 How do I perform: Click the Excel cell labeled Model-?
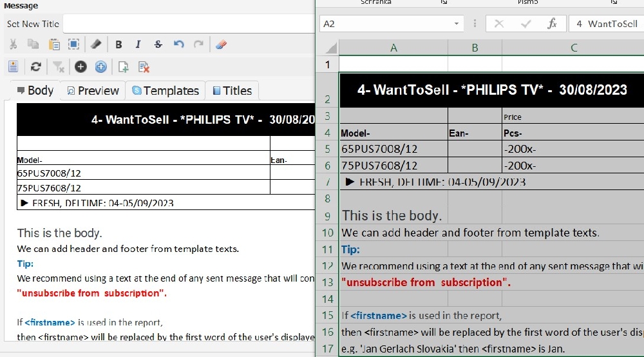click(393, 132)
